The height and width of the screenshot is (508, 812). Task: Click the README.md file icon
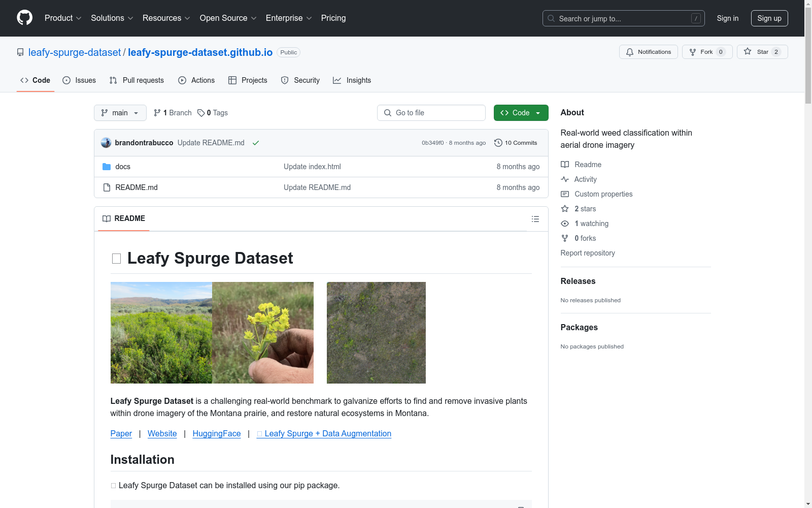[107, 187]
